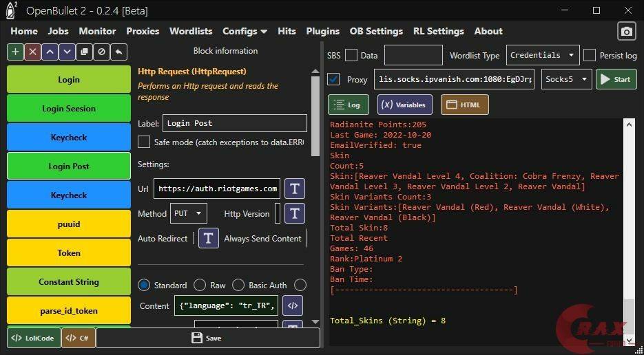
Task: Start the config debugger
Action: pyautogui.click(x=616, y=80)
